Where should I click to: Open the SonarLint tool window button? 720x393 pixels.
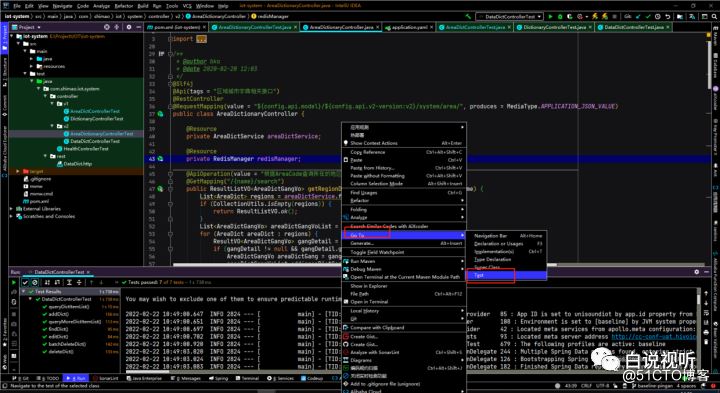click(106, 379)
